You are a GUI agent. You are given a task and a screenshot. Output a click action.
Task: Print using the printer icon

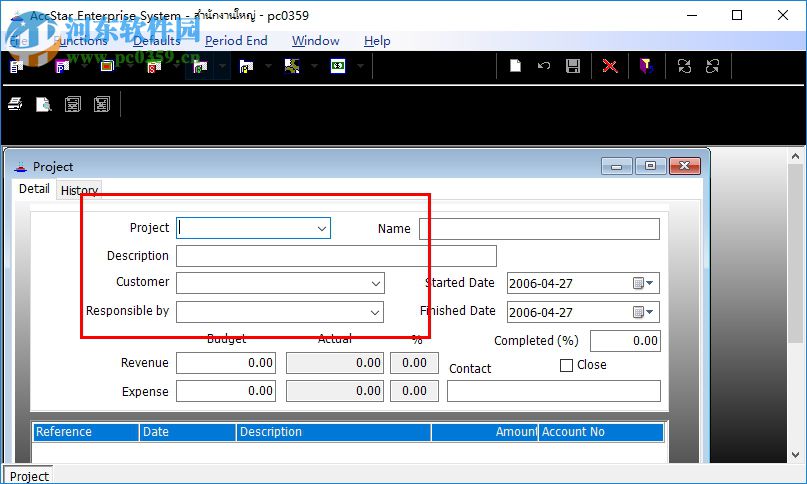[15, 104]
